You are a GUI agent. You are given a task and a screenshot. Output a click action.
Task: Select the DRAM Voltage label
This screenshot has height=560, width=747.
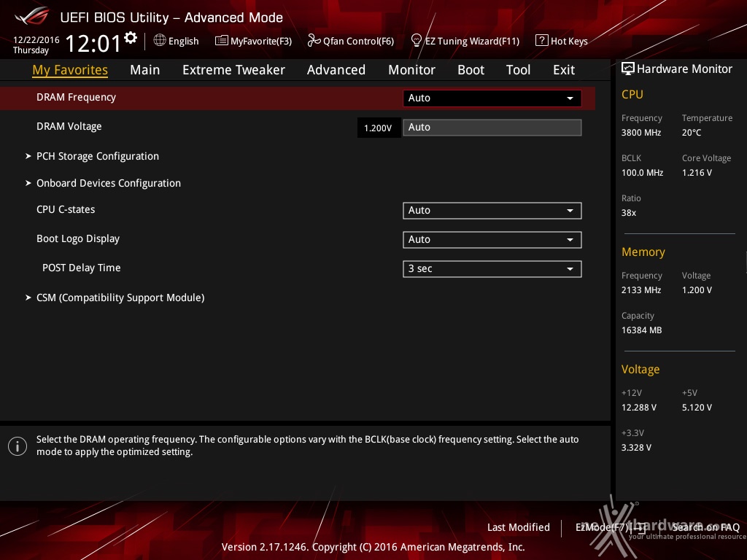pos(69,126)
